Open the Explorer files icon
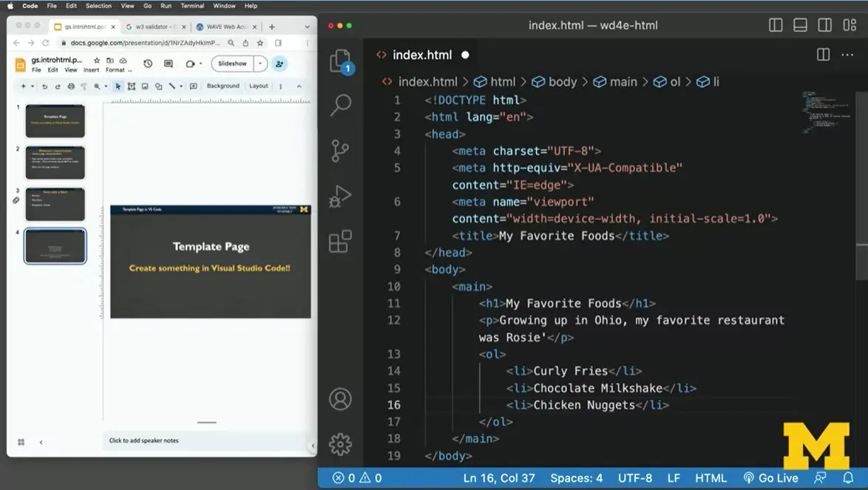 coord(340,60)
